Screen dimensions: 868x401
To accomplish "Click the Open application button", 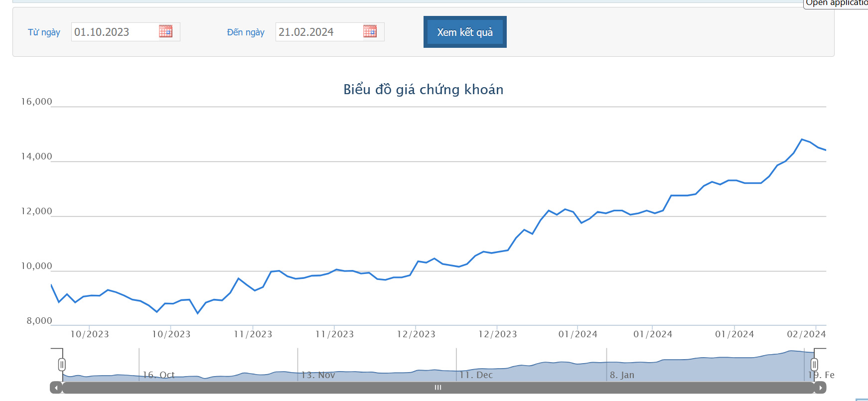I will coord(836,3).
